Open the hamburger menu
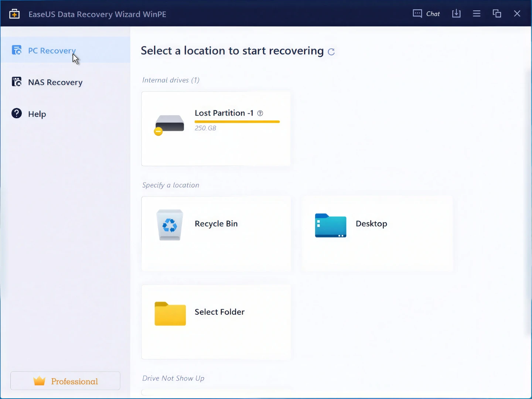Viewport: 532px width, 399px height. click(x=477, y=14)
